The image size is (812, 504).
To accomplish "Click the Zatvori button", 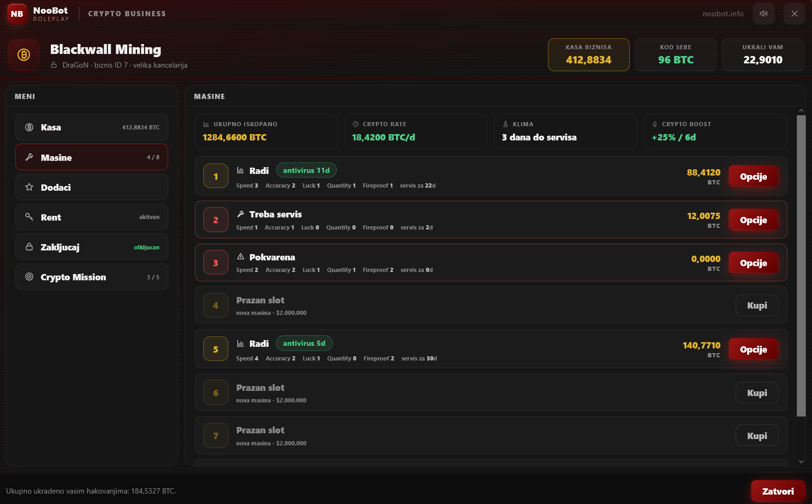I will 778,491.
